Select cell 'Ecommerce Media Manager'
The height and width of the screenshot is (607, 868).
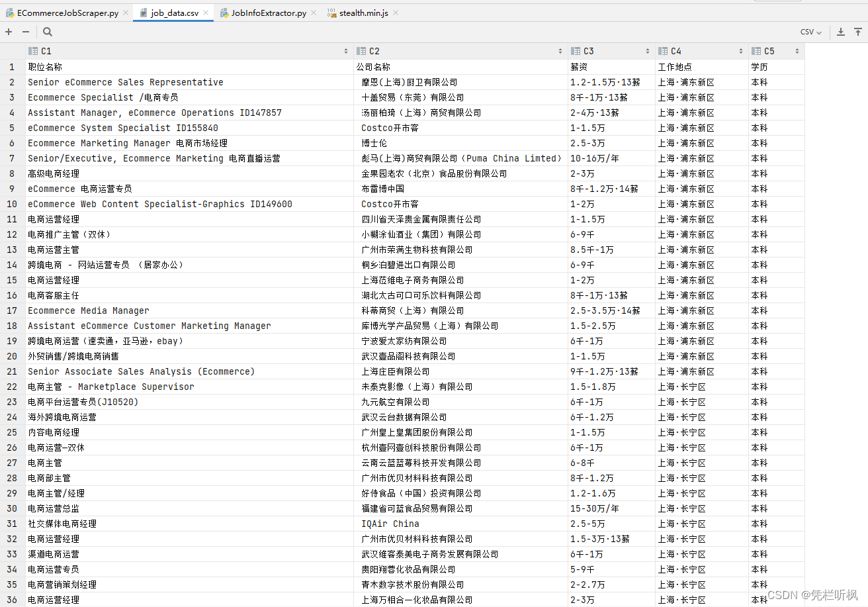pyautogui.click(x=189, y=310)
